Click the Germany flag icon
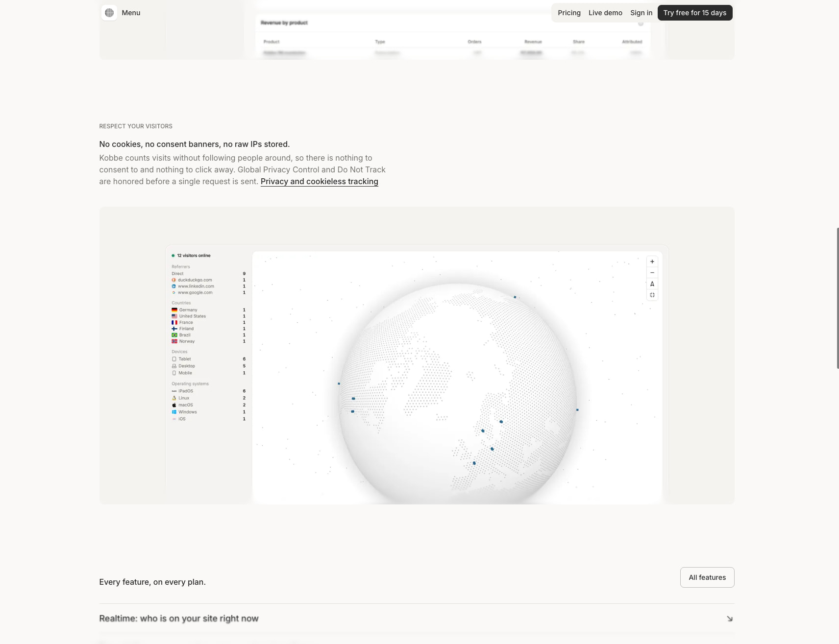Image resolution: width=839 pixels, height=644 pixels. (x=174, y=310)
